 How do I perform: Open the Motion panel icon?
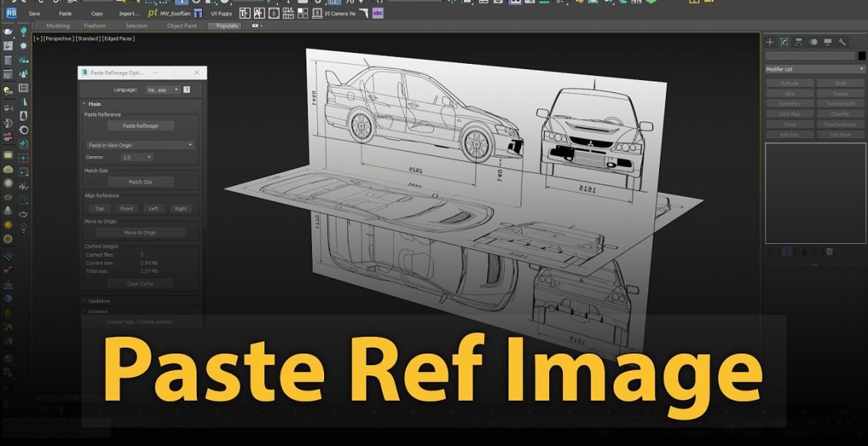(x=813, y=42)
